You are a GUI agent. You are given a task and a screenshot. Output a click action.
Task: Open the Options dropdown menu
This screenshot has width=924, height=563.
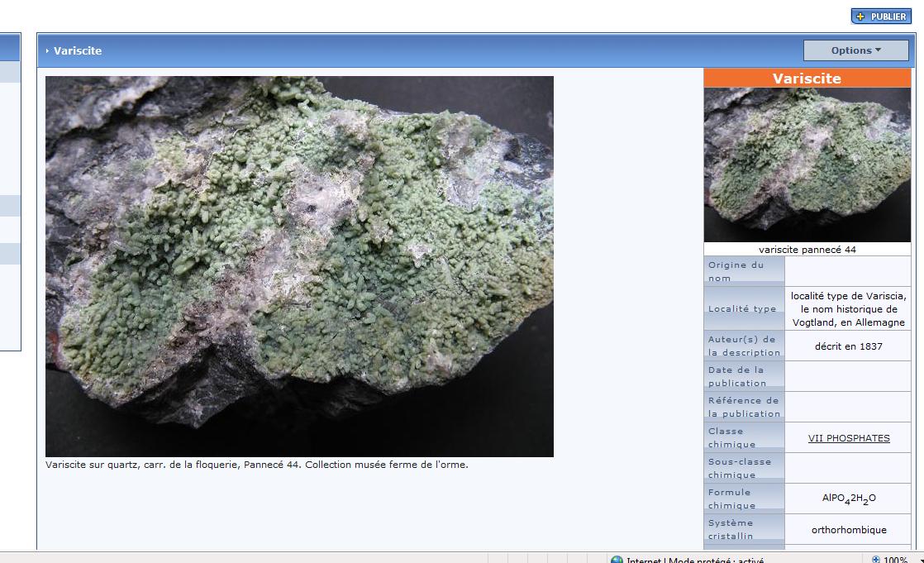coord(855,50)
